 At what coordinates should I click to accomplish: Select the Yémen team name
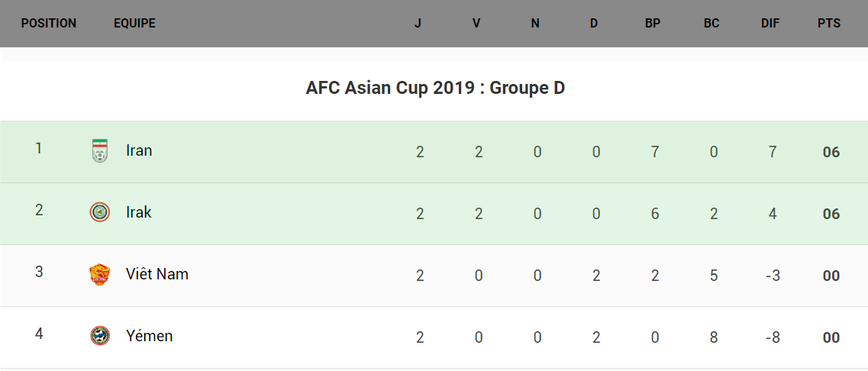point(150,336)
